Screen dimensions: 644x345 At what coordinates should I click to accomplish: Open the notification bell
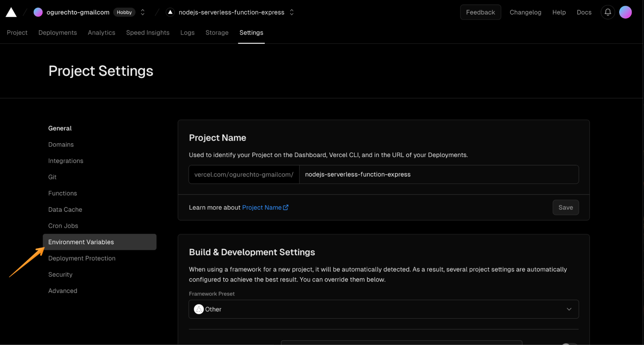(608, 12)
